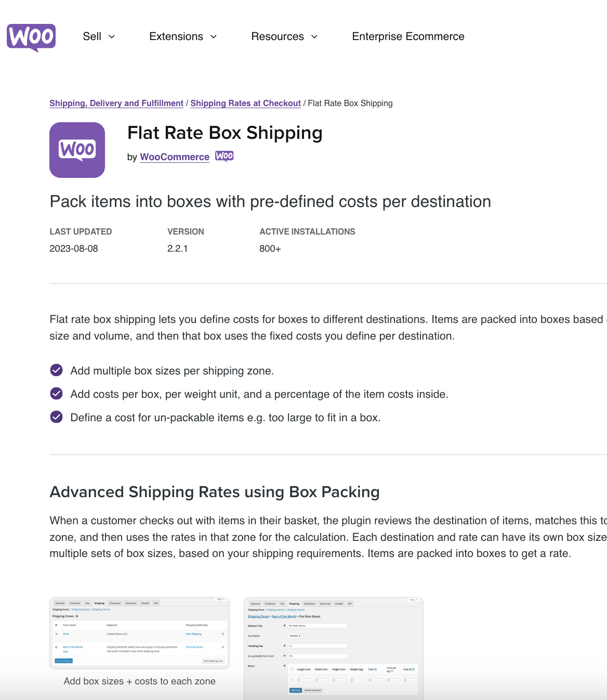
Task: Click the help tooltip icon beside Method Title
Action: coord(284,626)
